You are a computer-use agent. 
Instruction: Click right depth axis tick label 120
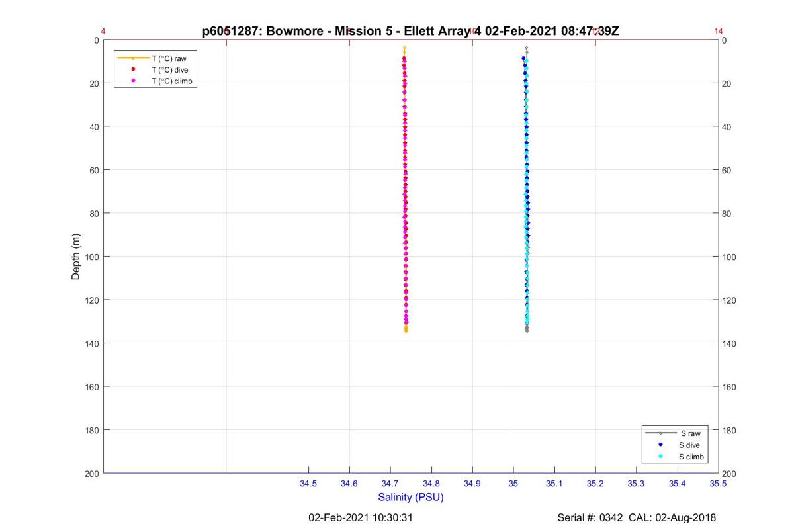click(x=729, y=300)
